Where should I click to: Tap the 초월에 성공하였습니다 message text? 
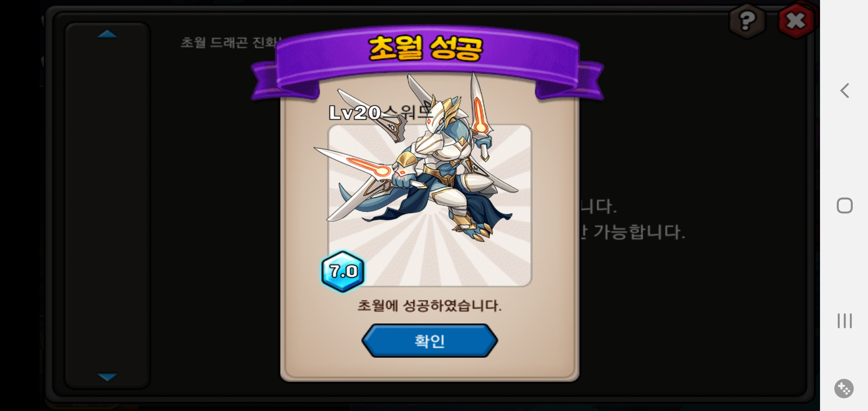pos(429,306)
